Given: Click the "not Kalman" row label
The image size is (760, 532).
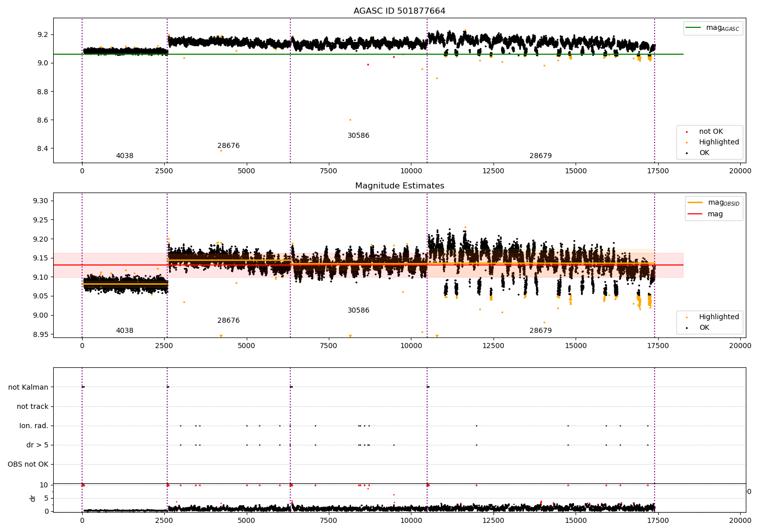Looking at the screenshot, I should (x=28, y=388).
